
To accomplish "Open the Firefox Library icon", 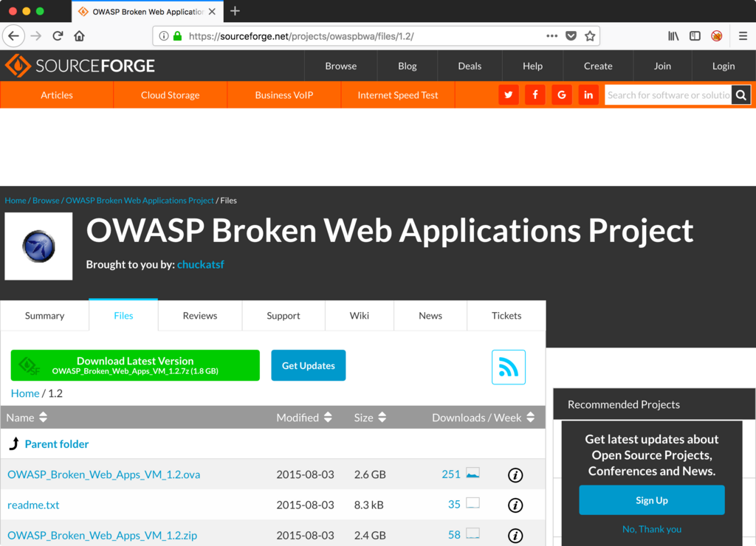I will coord(673,36).
